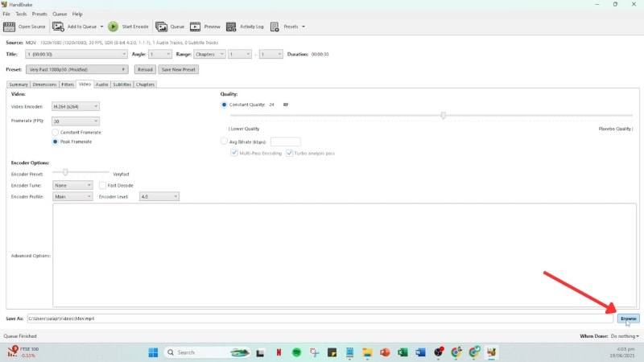Open File Explorer from the taskbar

coord(367,352)
